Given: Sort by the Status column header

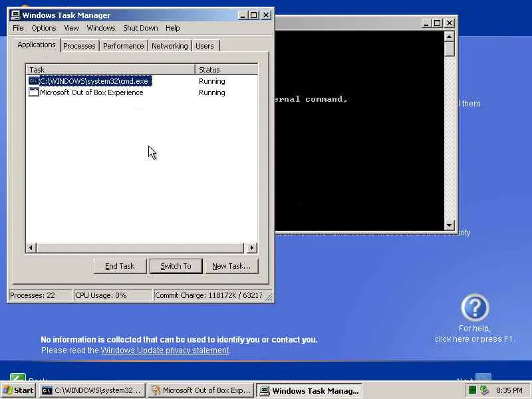Looking at the screenshot, I should tap(227, 70).
